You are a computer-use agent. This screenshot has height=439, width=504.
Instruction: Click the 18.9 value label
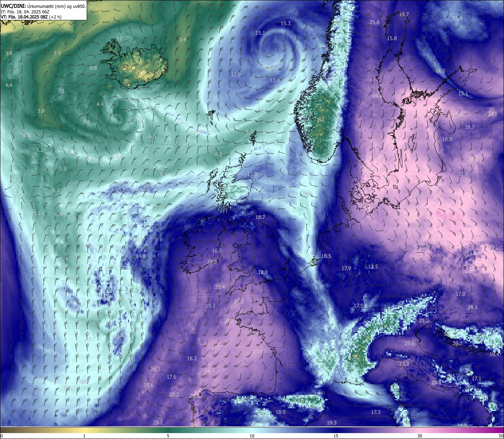pyautogui.click(x=447, y=139)
